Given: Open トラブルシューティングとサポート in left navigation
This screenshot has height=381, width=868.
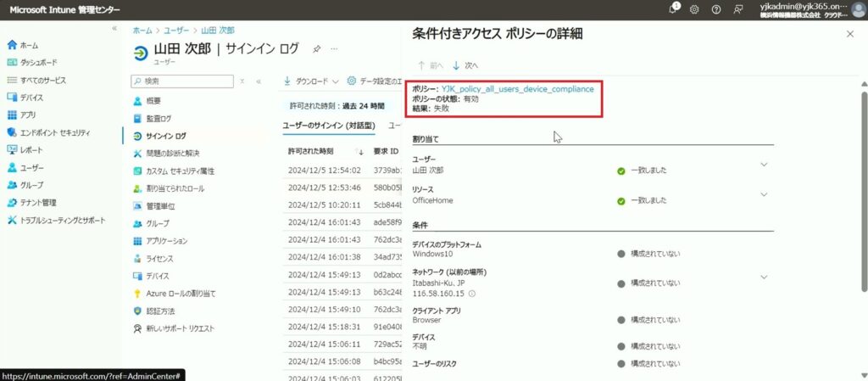Looking at the screenshot, I should 56,221.
